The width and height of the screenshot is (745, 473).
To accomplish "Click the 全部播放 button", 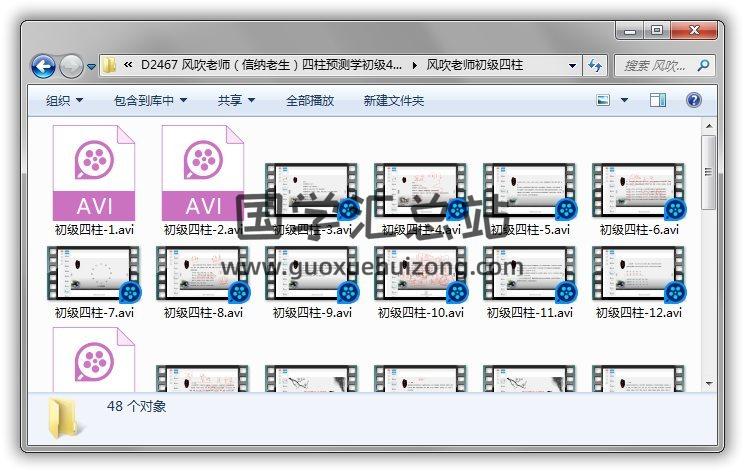I will 310,100.
